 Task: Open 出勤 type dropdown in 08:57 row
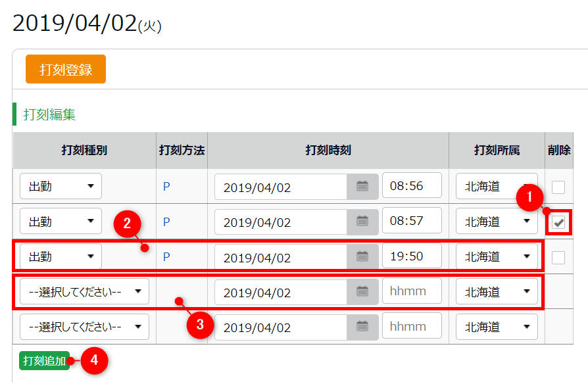tap(61, 222)
